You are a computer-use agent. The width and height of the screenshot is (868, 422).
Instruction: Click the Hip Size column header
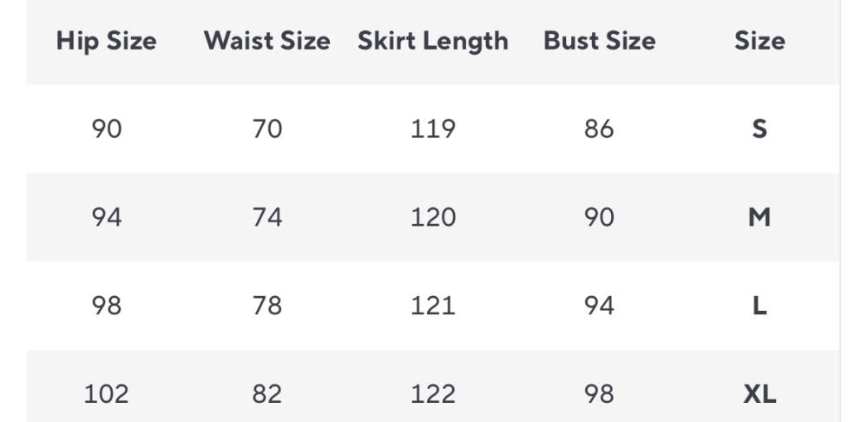106,41
